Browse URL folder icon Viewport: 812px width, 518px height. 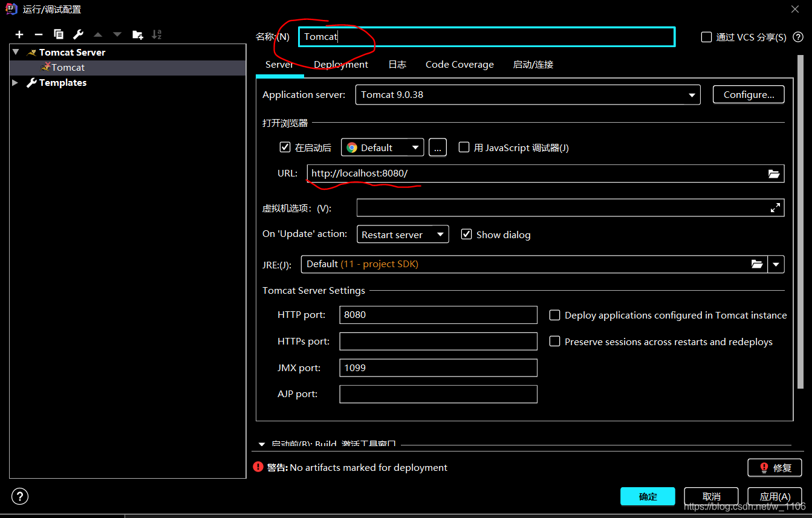click(774, 173)
